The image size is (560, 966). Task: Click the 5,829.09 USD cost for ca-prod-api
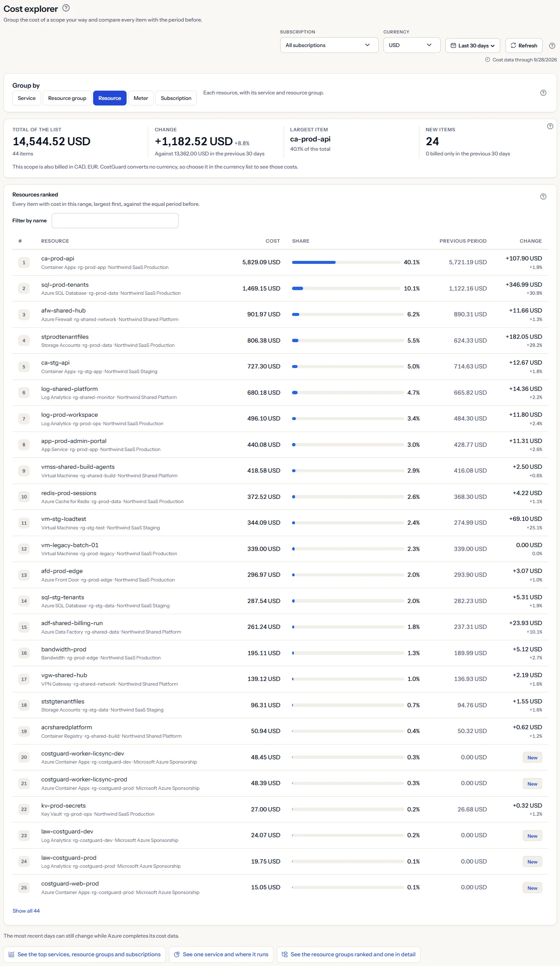click(261, 263)
